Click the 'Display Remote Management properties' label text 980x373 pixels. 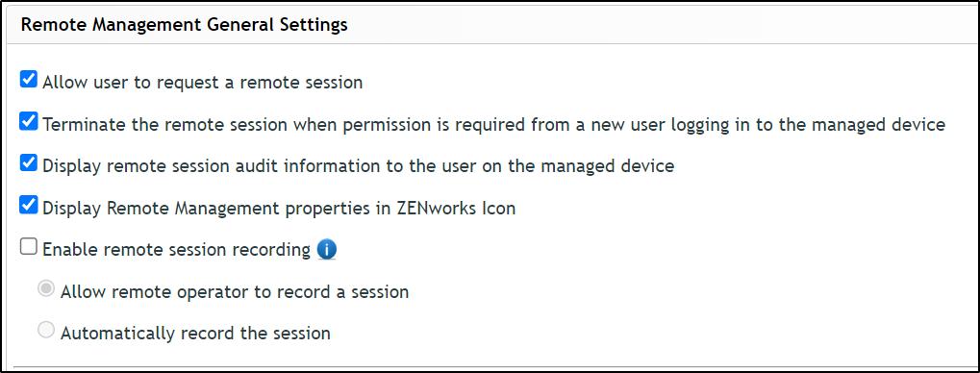[x=279, y=208]
